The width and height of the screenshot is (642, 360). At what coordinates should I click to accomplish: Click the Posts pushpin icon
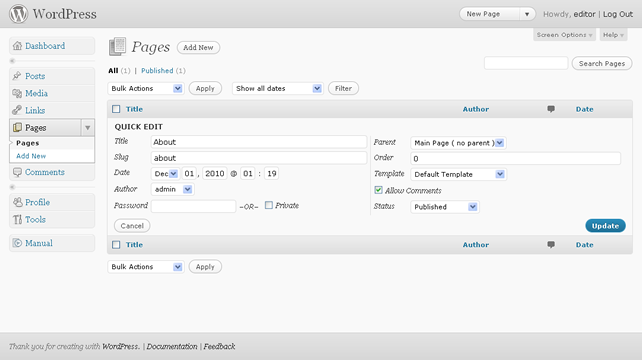click(x=17, y=76)
